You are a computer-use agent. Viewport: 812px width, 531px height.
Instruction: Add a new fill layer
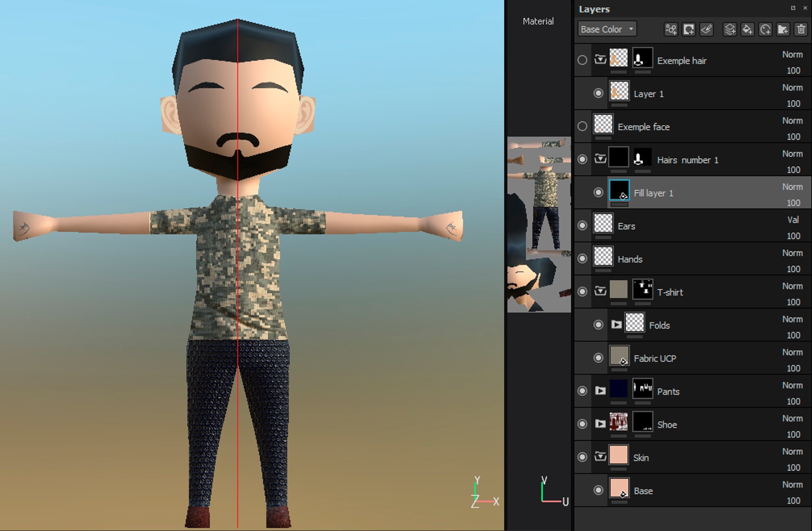(748, 29)
